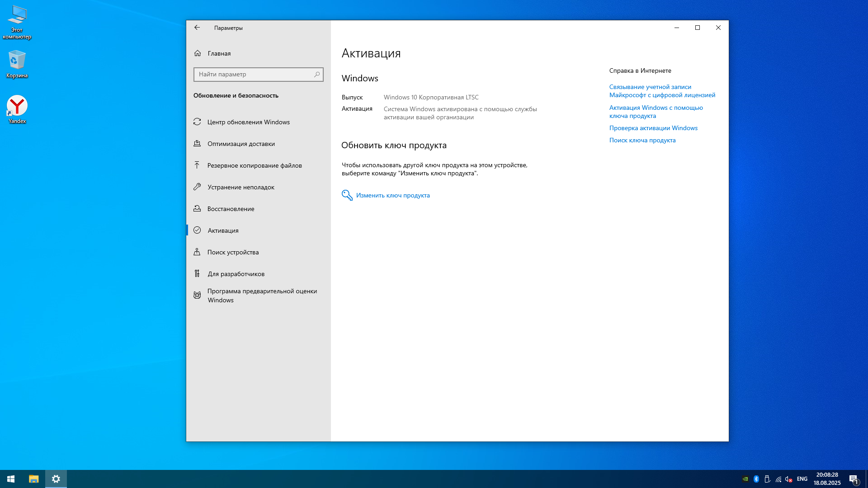Open Поиск ключа продукта link
The width and height of the screenshot is (868, 488).
[642, 140]
